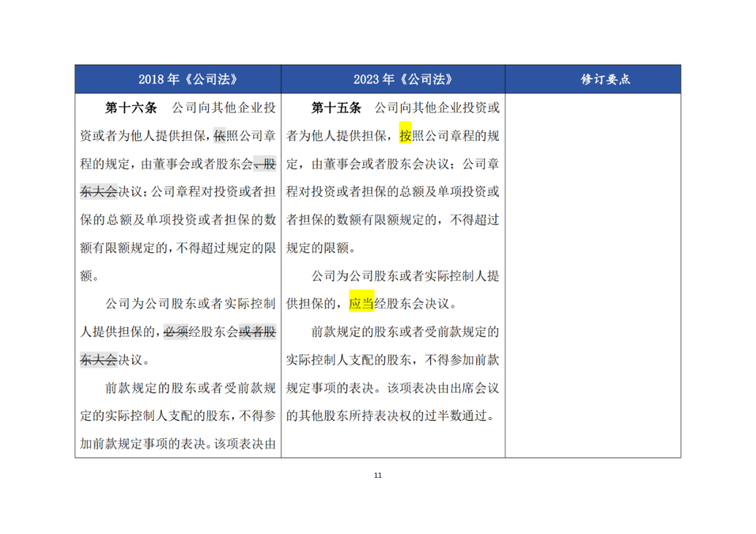Image resolution: width=756 pixels, height=534 pixels.
Task: Click the bold heading '第十五条'
Action: [336, 108]
